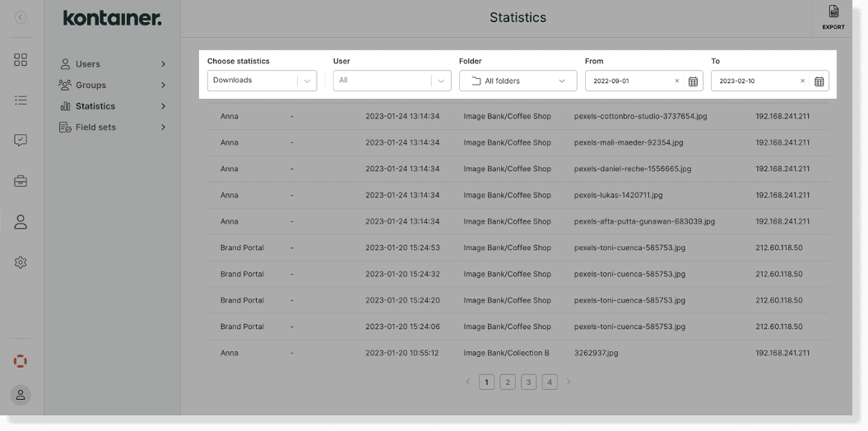Open the list view icon in the sidebar
868x431 pixels.
pos(21,100)
